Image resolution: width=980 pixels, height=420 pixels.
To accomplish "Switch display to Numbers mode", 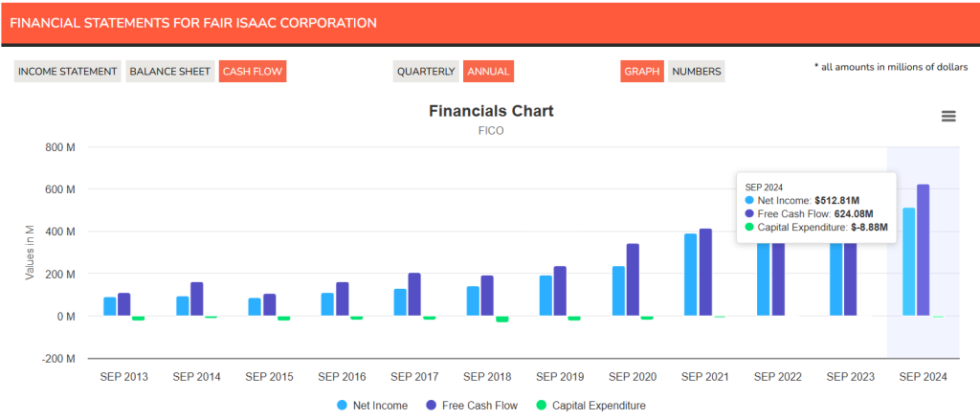I will tap(696, 72).
